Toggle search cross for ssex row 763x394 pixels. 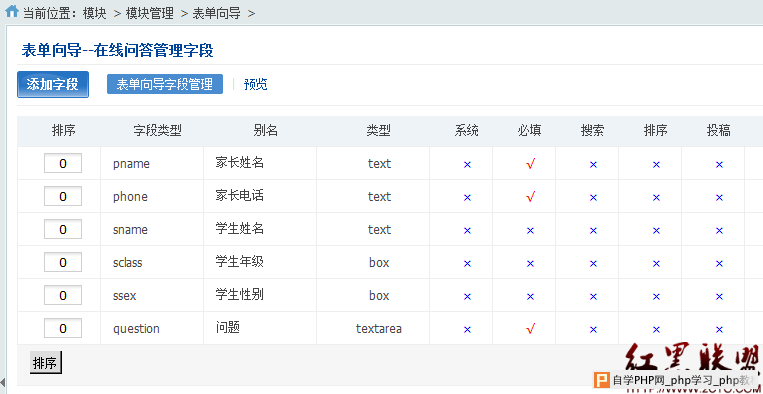point(593,296)
